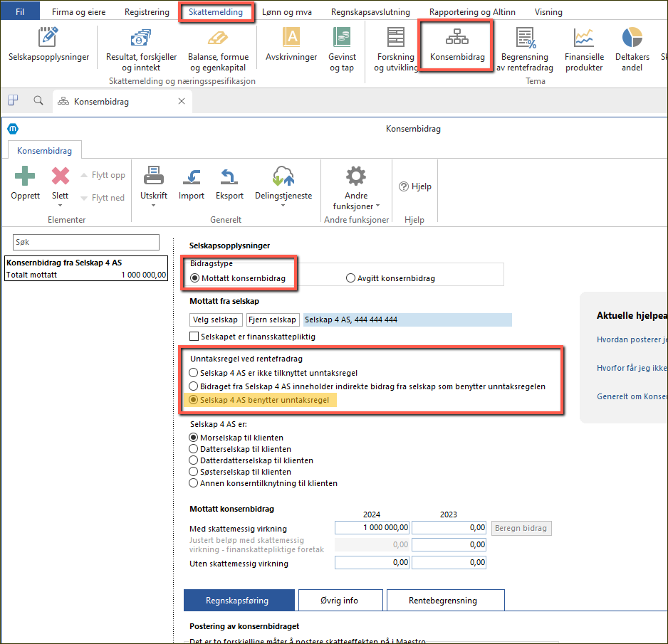
Task: Switch to Lønn og mva tab
Action: [x=287, y=12]
